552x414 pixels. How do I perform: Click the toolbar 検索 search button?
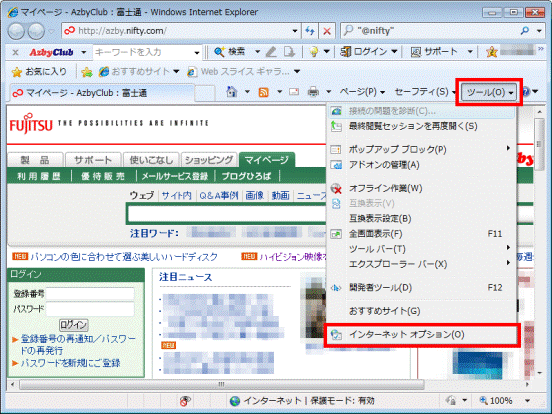click(x=229, y=52)
